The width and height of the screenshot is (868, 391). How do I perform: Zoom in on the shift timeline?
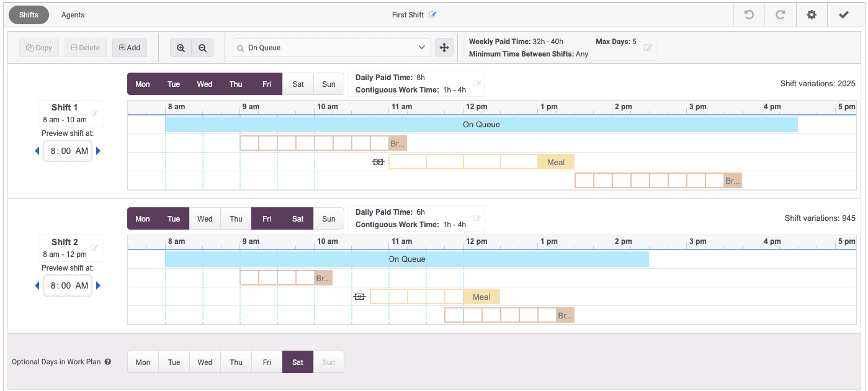pos(181,47)
